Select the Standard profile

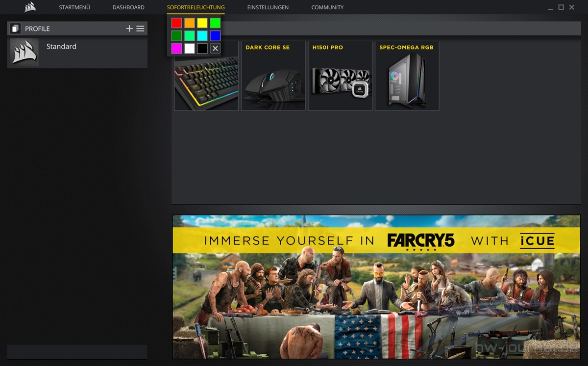[77, 52]
